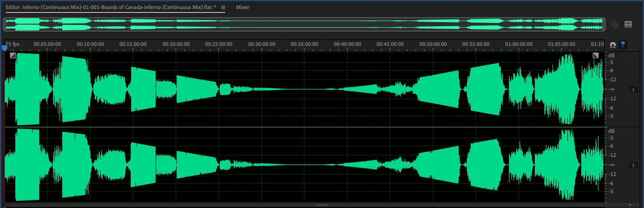
Task: Click ruler at 00:20:00:00
Action: click(176, 44)
